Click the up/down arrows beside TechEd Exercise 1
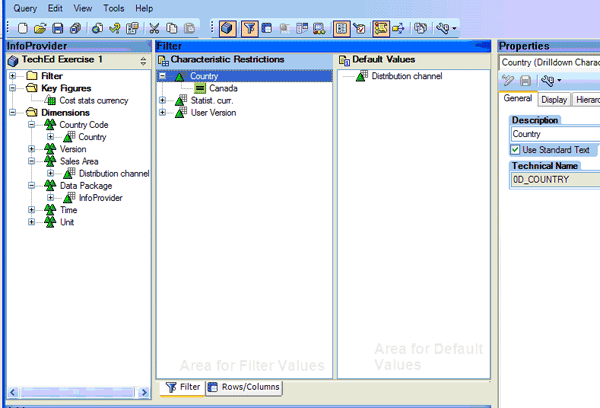The width and height of the screenshot is (600, 408). point(143,61)
